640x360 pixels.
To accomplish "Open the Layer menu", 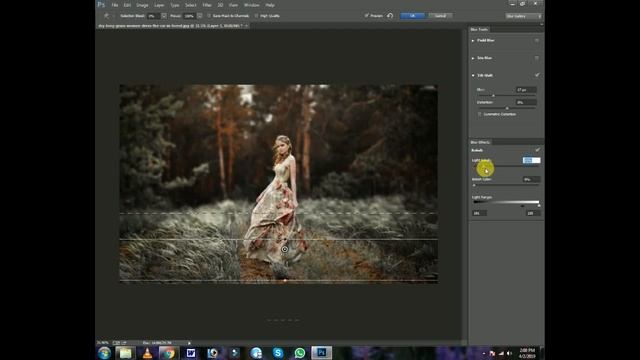I will [x=159, y=5].
